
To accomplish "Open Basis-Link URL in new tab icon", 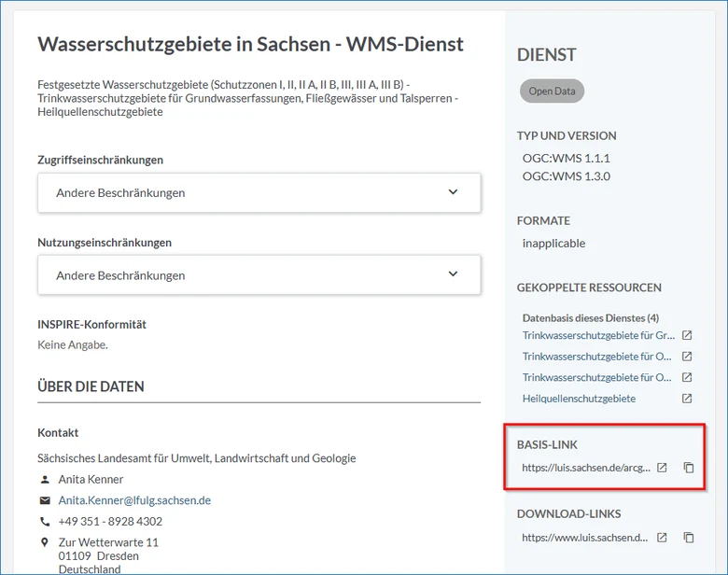I will pos(662,468).
